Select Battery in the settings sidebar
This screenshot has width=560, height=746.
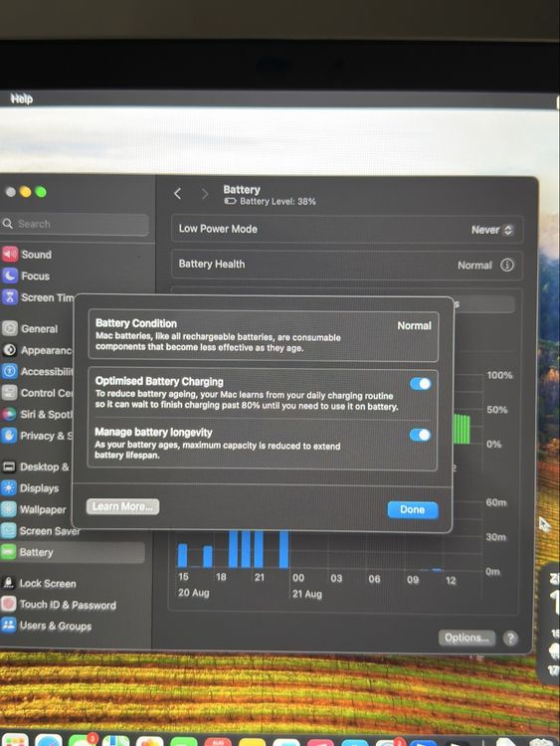tap(73, 552)
